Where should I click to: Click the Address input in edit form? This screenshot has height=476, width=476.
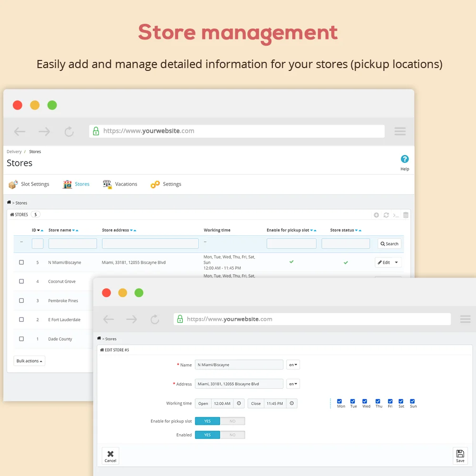click(x=239, y=384)
